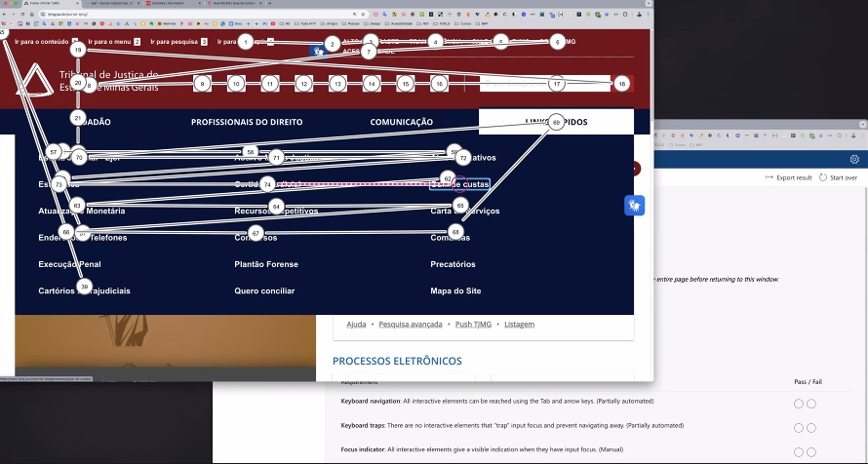Click the Start over button text
Image resolution: width=868 pixels, height=464 pixels.
click(x=843, y=177)
